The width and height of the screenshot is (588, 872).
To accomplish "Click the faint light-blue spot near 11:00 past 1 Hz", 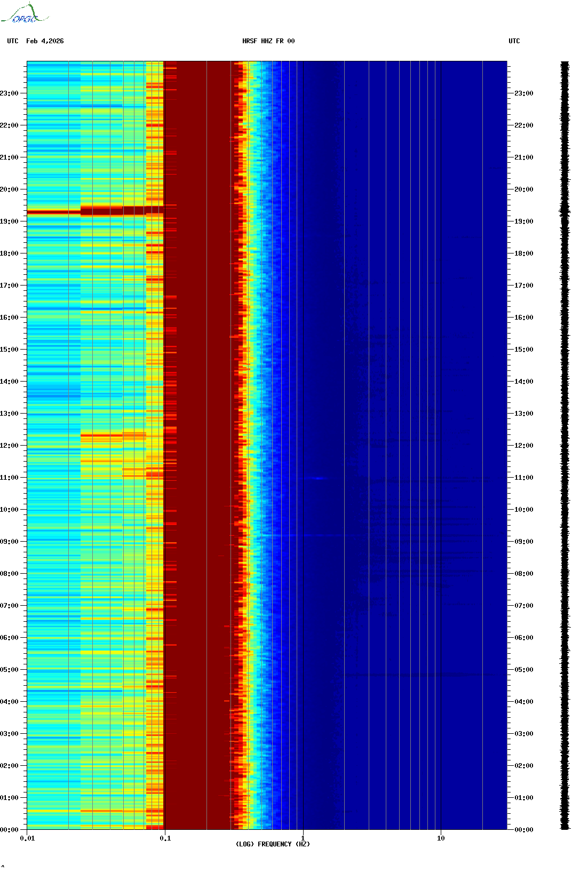I will coord(319,478).
